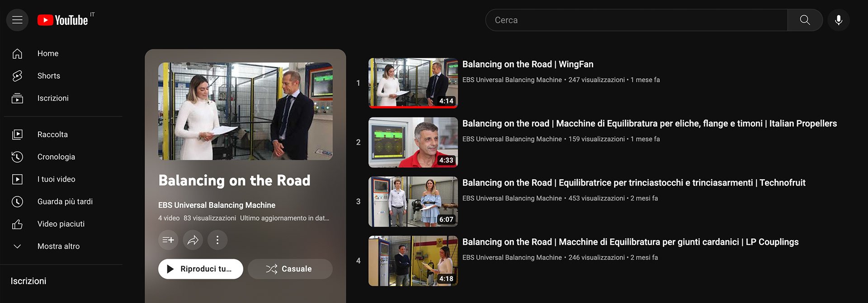Click channel name under Italian Propellers video
This screenshot has height=303, width=868.
512,139
